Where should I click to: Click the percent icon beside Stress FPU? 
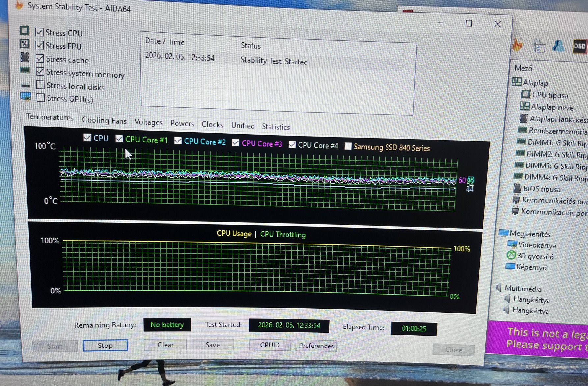pos(24,44)
